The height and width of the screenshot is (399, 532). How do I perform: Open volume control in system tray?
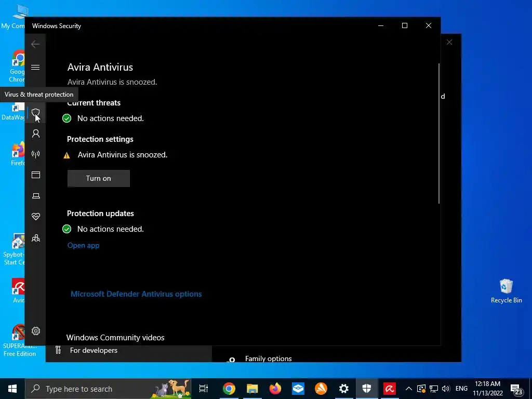446,389
